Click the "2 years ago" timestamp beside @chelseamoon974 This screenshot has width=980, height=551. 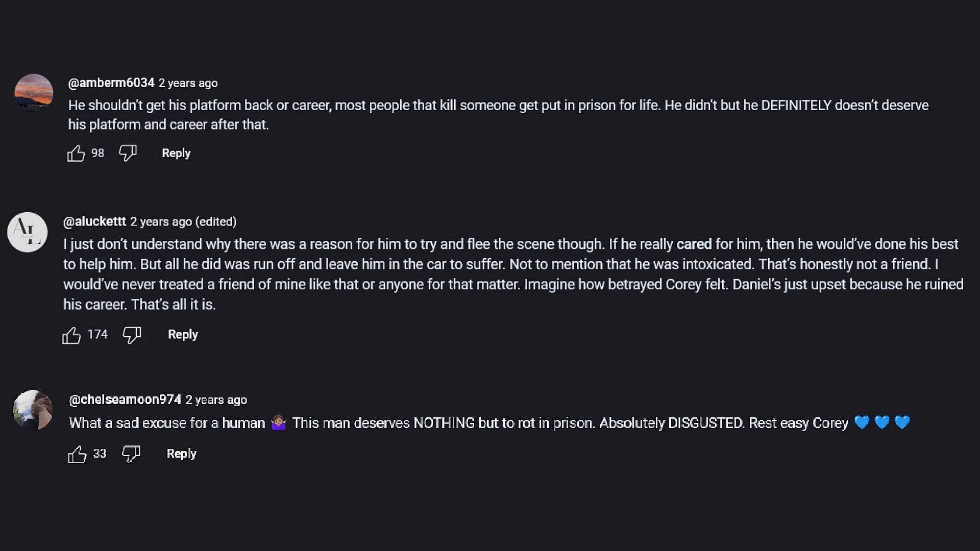216,400
